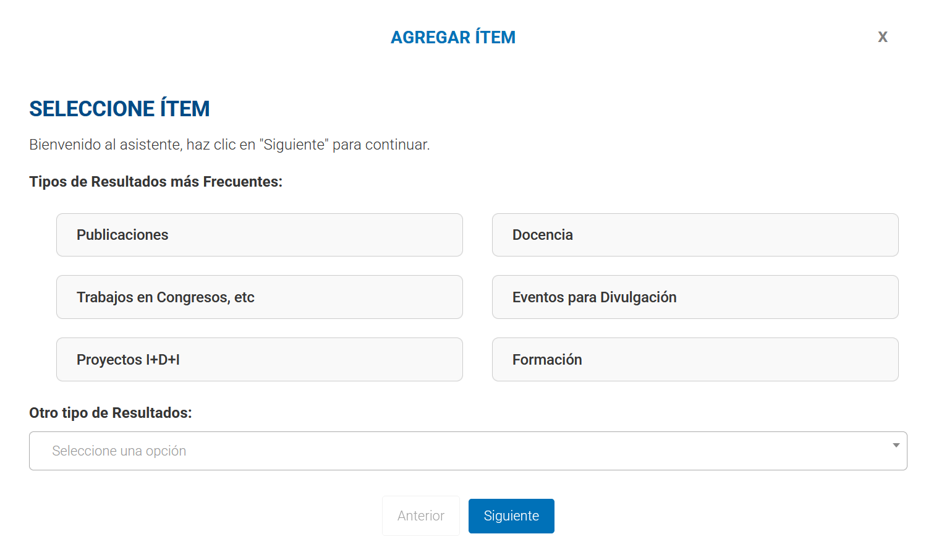Open the Seleccione una opción combo box

tap(467, 451)
